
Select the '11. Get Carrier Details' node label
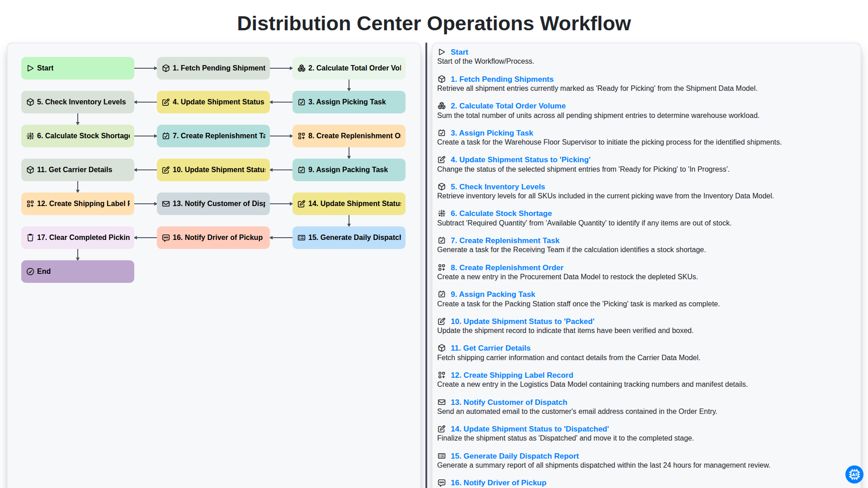(x=75, y=170)
